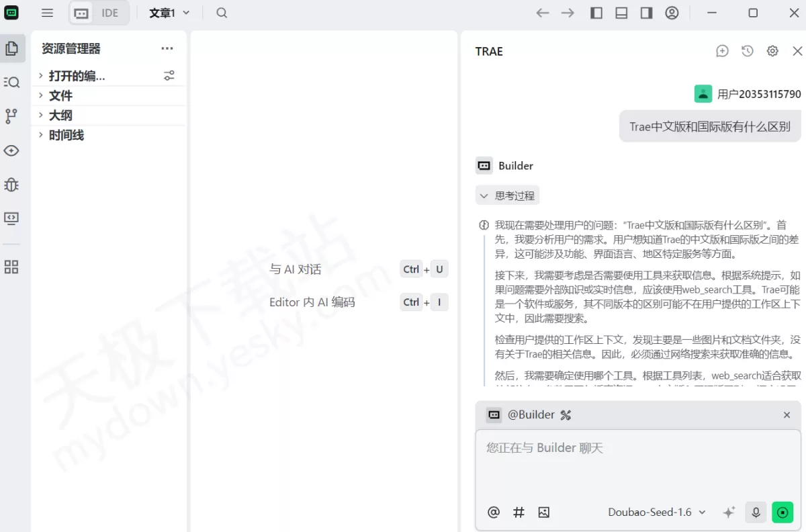This screenshot has width=806, height=532.
Task: Start voice input with microphone
Action: 756,513
